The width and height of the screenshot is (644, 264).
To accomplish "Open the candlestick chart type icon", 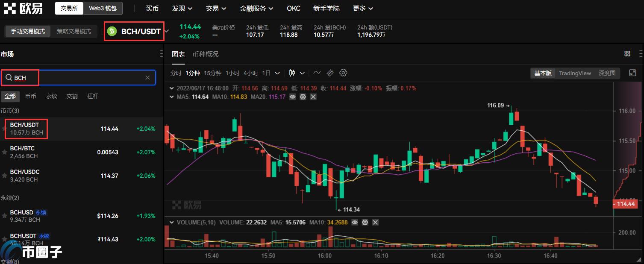I will pos(292,73).
